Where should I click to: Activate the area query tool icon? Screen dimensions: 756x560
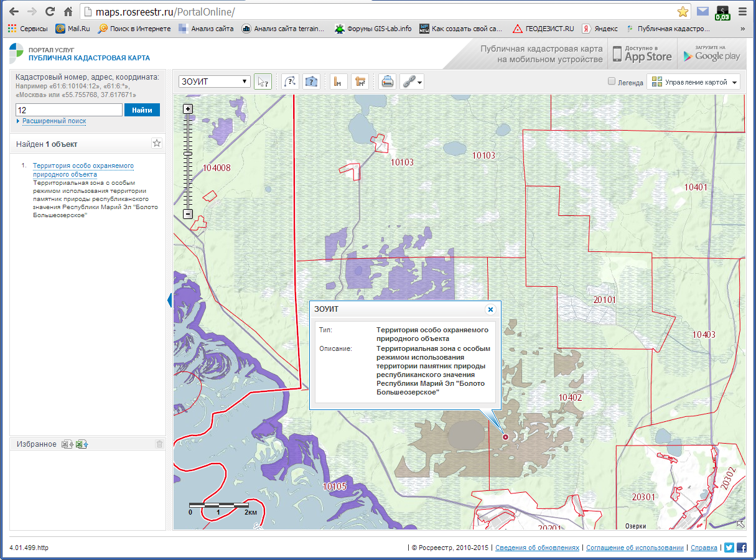pyautogui.click(x=312, y=82)
